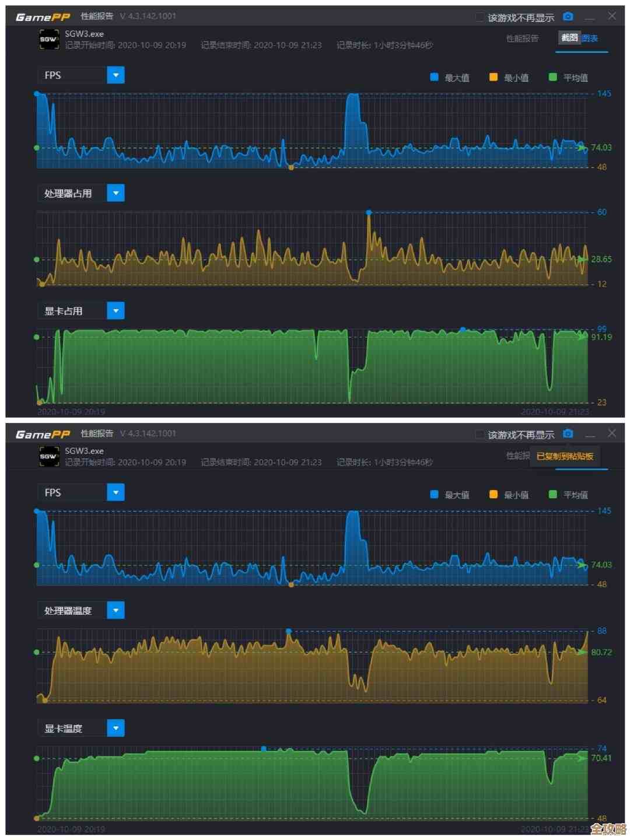Tick 该游戏不再显示 checkbox in lower window
Image resolution: width=630 pixels, height=840 pixels.
(x=480, y=435)
